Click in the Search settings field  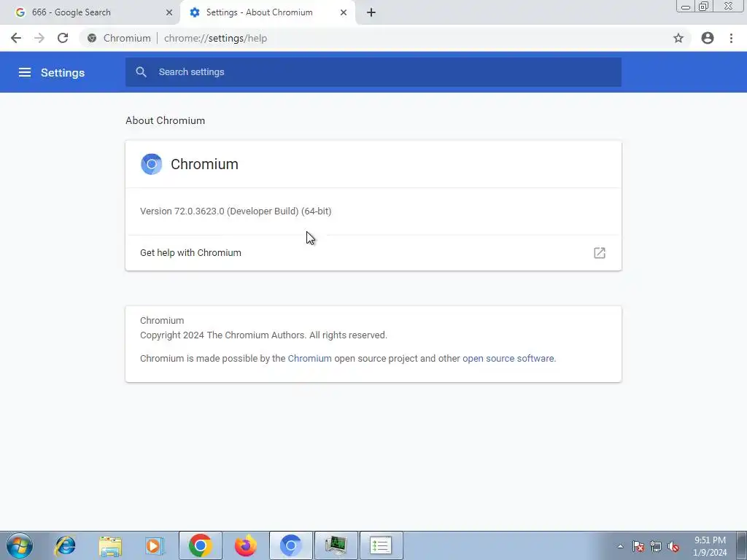tap(373, 72)
